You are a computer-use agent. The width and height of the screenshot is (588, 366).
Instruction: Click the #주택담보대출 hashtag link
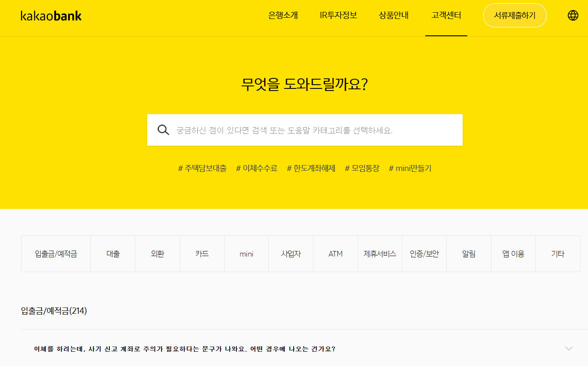[x=202, y=168]
